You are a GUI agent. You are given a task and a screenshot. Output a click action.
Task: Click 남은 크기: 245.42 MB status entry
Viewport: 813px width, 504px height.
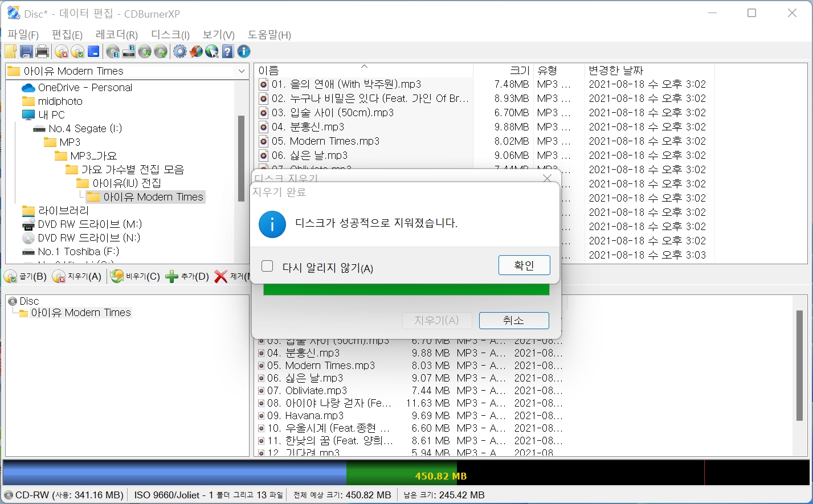tap(444, 495)
